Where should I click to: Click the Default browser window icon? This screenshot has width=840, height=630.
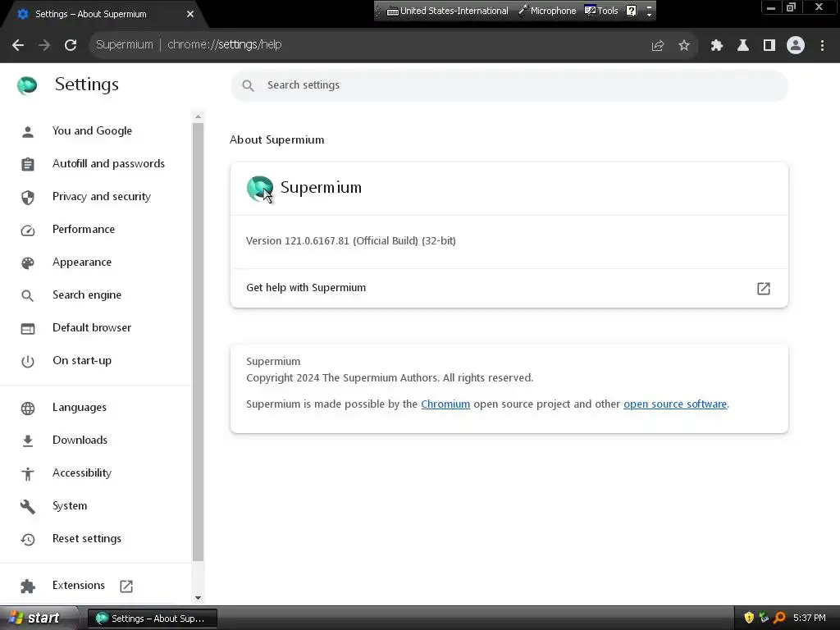pyautogui.click(x=28, y=328)
